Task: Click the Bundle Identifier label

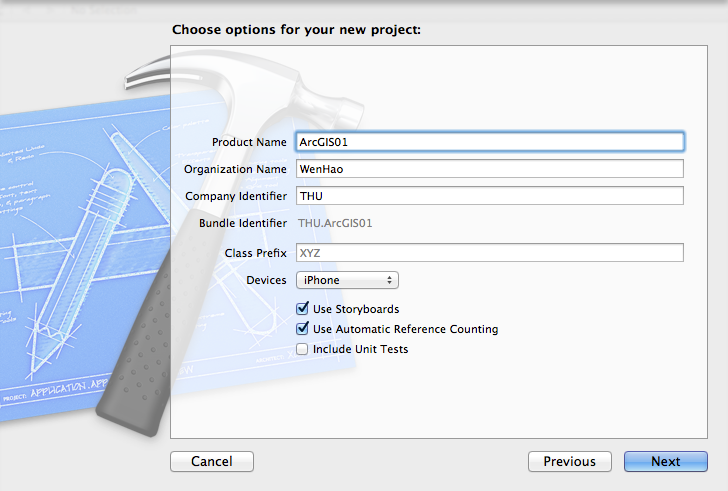Action: 243,223
